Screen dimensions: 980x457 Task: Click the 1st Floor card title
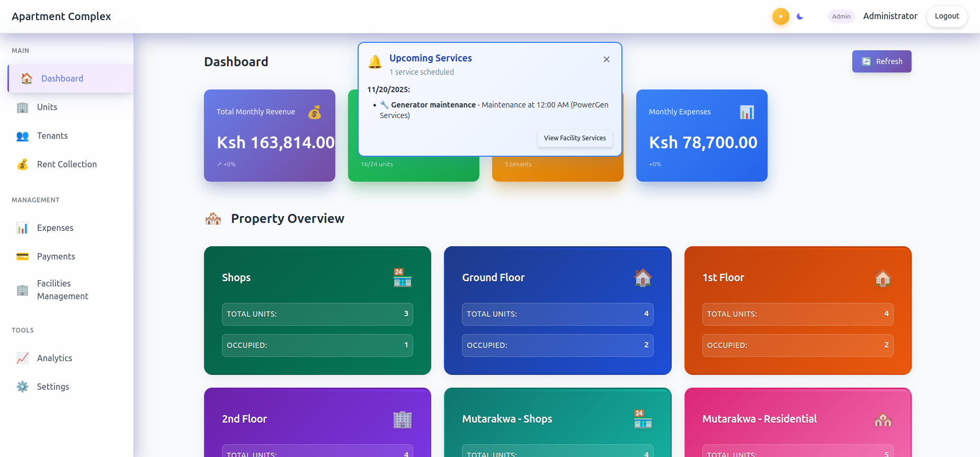(x=723, y=277)
